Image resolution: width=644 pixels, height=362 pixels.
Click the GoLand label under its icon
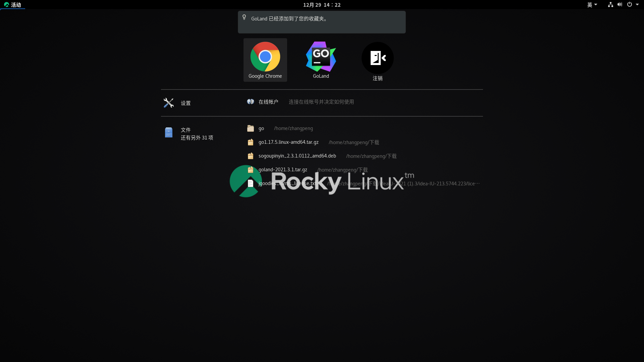[321, 76]
